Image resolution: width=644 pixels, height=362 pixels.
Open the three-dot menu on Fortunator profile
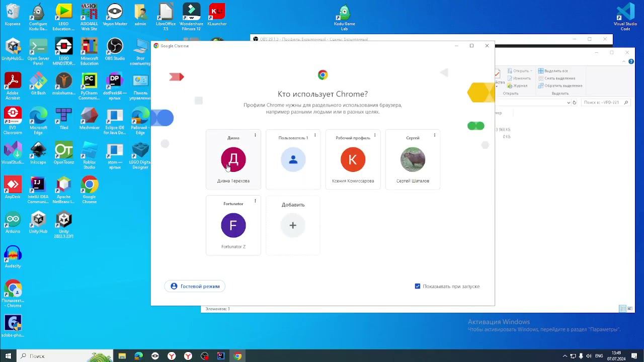coord(255,201)
